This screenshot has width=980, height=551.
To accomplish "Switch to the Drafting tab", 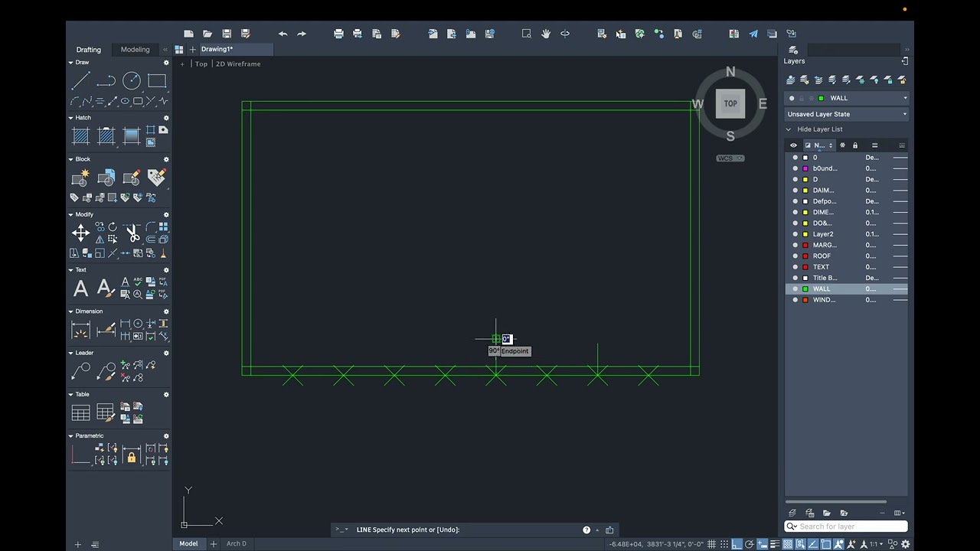I will pos(89,50).
